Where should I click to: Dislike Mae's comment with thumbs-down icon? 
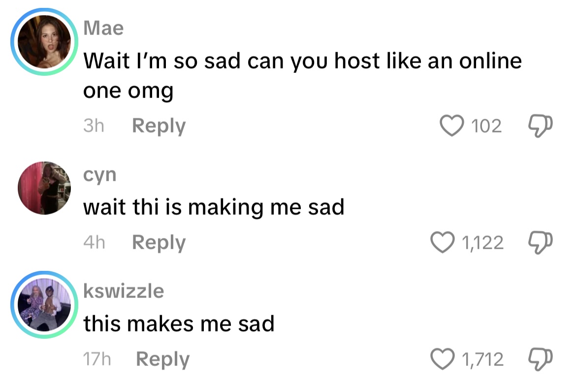[x=540, y=126]
